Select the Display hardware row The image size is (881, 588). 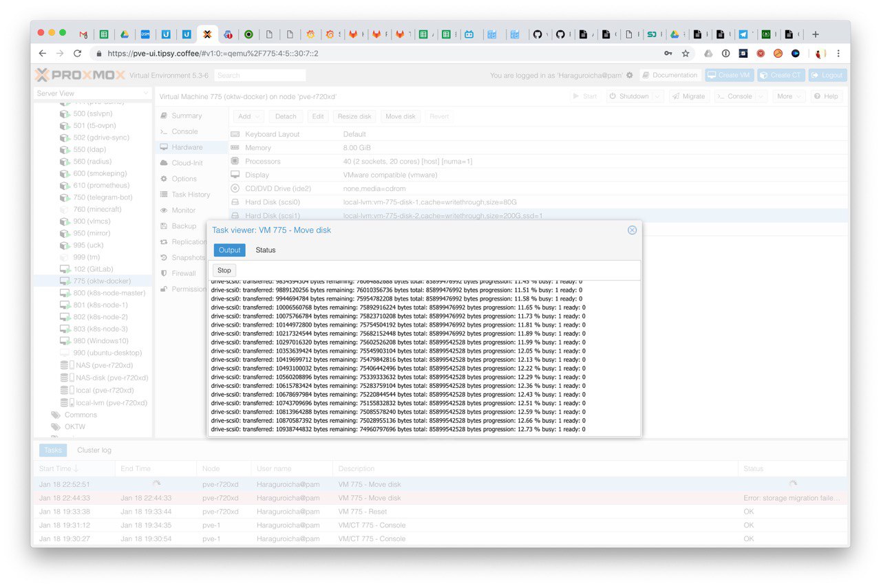click(538, 175)
